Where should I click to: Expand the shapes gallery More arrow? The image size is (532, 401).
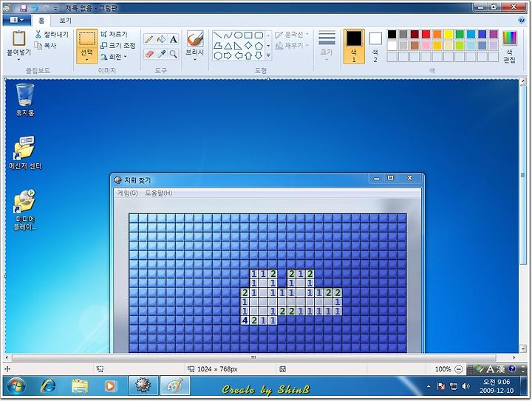(x=268, y=55)
